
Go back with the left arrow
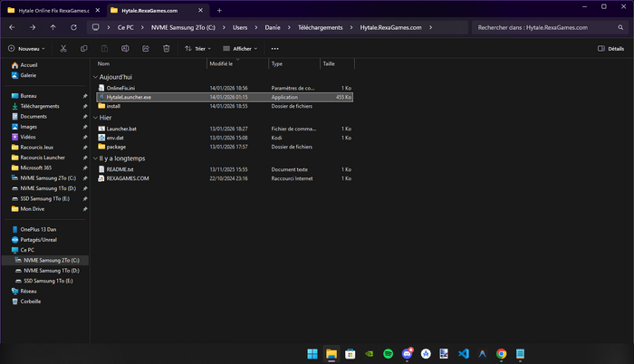coord(12,27)
